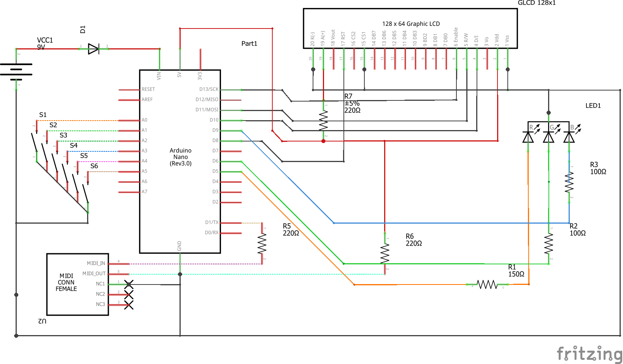Click the NC2 not-connected X marker
623x364 pixels.
coord(129,294)
